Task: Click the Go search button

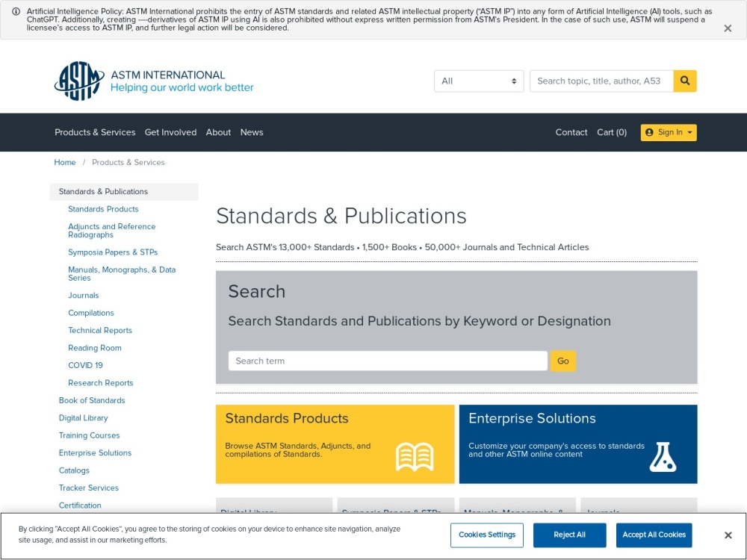Action: 563,361
